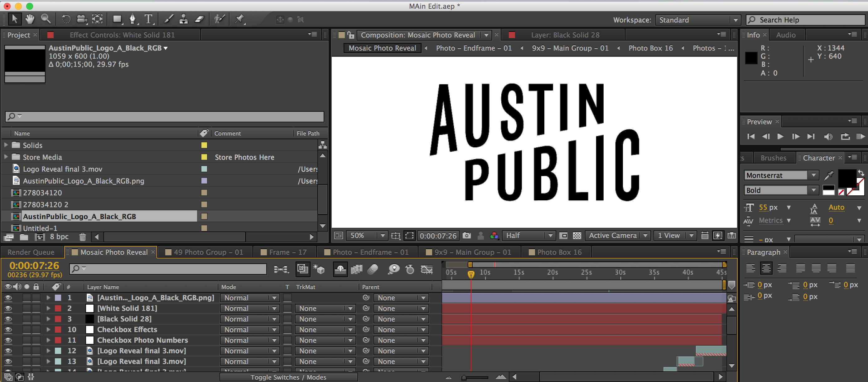Screen dimensions: 868x382
Task: Click the project flowchart icon
Action: click(x=322, y=145)
